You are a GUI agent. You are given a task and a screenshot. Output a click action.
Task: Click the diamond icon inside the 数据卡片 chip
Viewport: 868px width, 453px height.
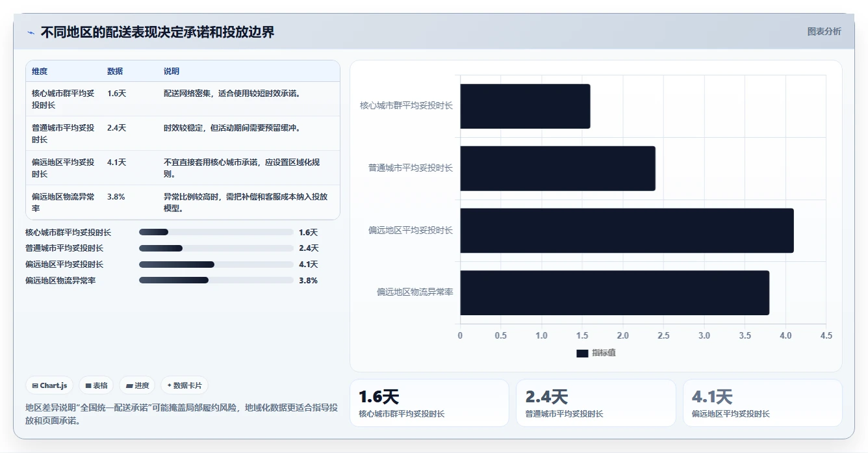[x=169, y=385]
